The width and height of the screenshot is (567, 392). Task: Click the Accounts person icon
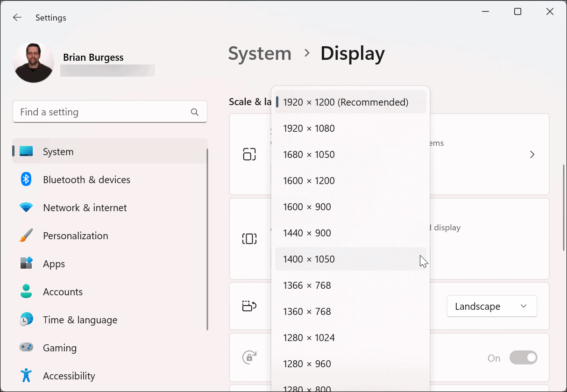click(26, 292)
